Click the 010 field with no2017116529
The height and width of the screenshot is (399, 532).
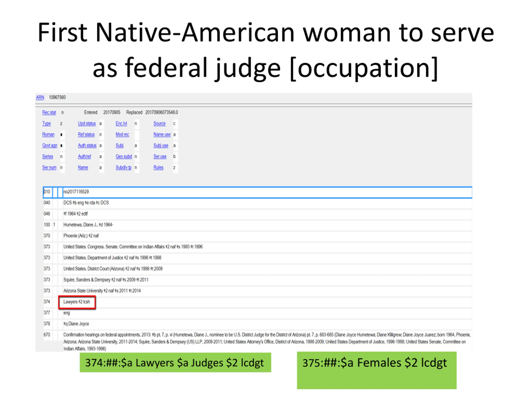coord(267,192)
